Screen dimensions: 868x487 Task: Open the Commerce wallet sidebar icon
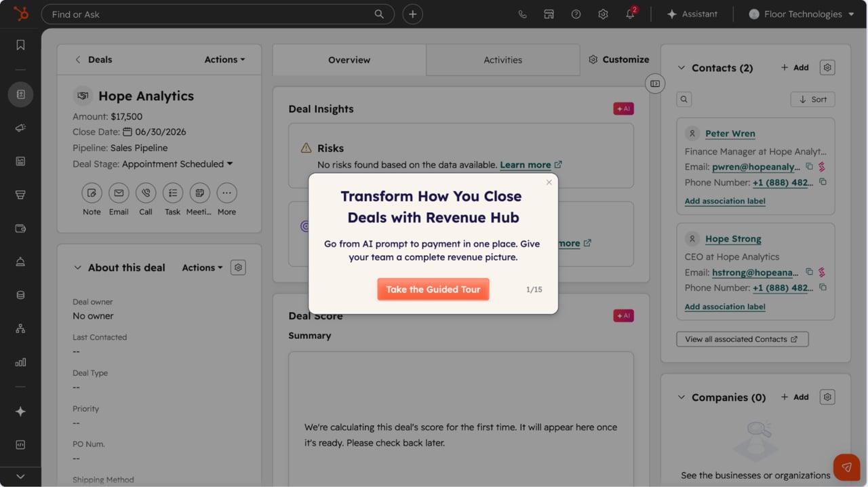click(20, 229)
